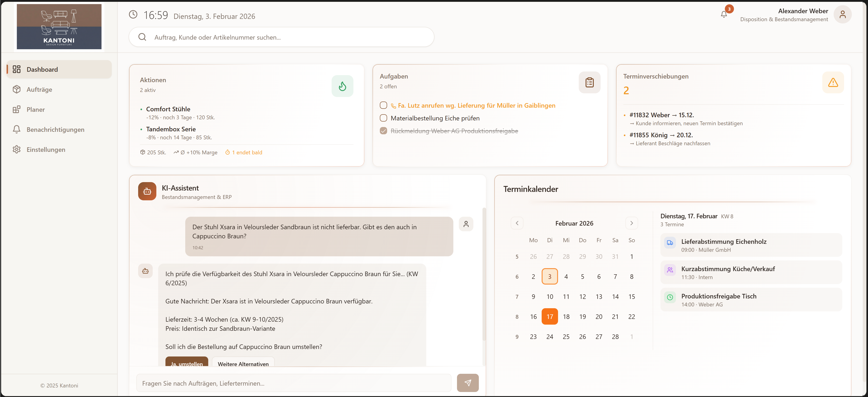Open the clipboard icon in Aufgaben card
This screenshot has height=397, width=868.
click(589, 83)
